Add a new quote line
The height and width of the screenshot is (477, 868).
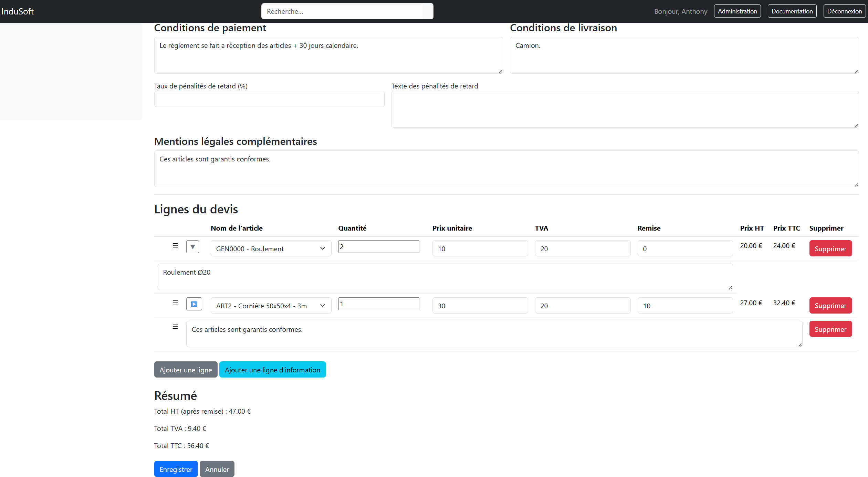click(x=186, y=370)
